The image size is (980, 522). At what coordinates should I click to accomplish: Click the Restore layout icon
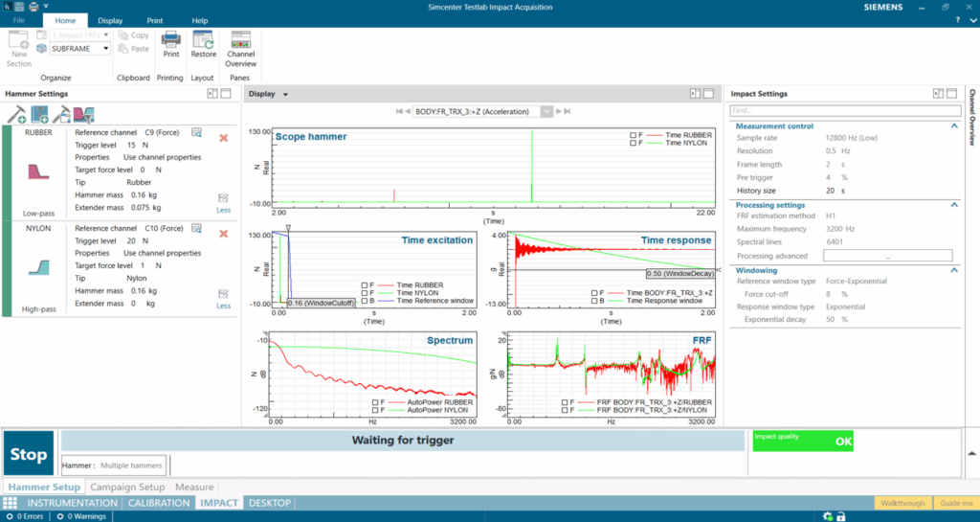[203, 40]
